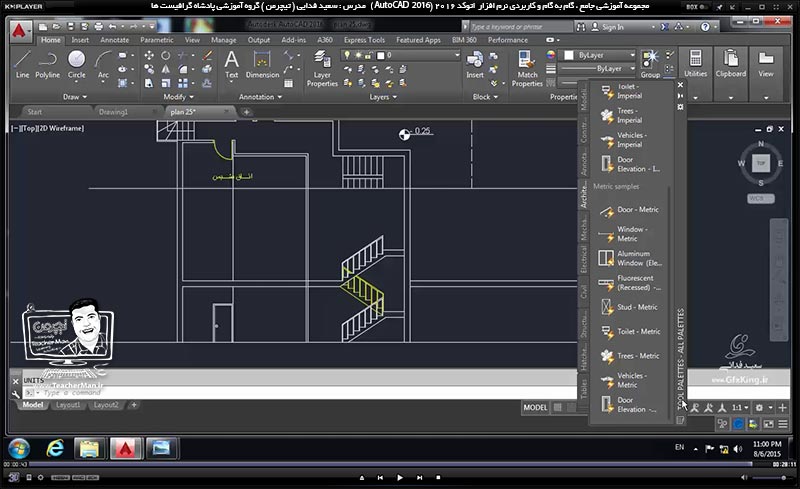
Task: Toggle the clean screen status icon
Action: [x=768, y=424]
